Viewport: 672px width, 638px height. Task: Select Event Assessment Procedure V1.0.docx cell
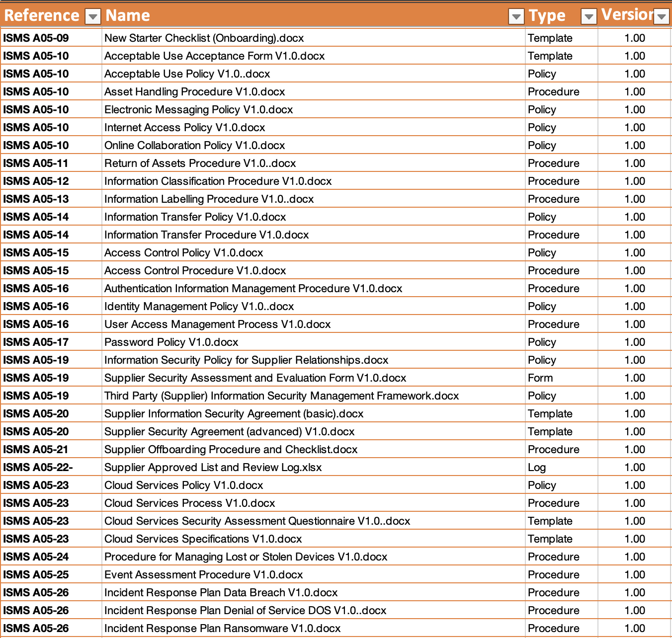(314, 574)
